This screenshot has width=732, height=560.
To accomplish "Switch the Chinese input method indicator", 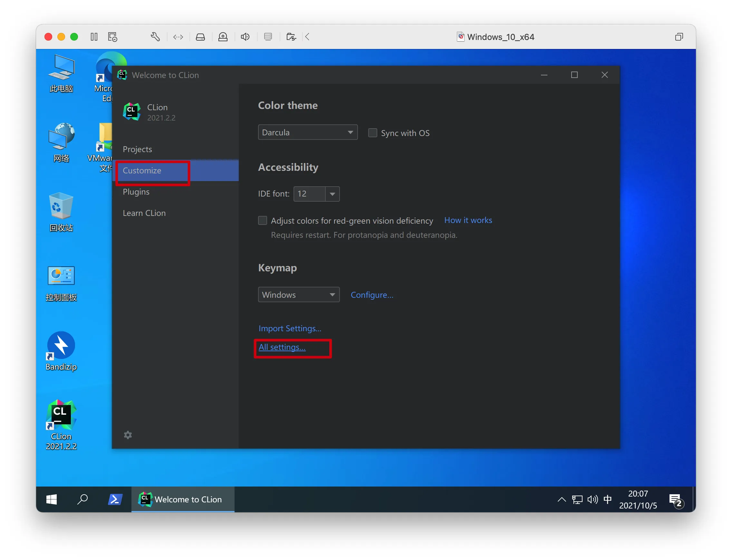I will point(608,499).
